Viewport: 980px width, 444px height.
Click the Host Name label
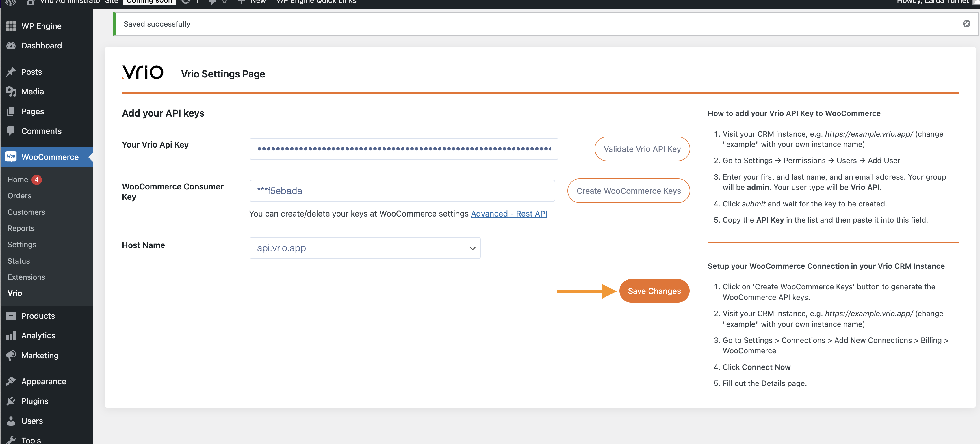pos(143,245)
